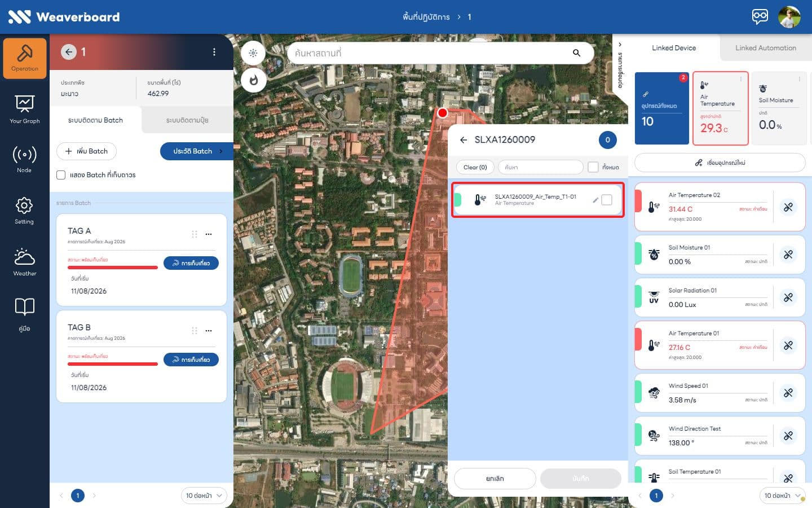Open the Weather section

(x=25, y=262)
